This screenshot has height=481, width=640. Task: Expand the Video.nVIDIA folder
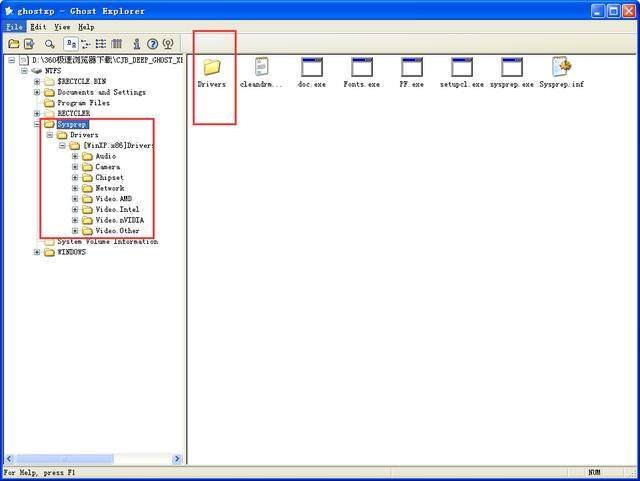coord(75,220)
